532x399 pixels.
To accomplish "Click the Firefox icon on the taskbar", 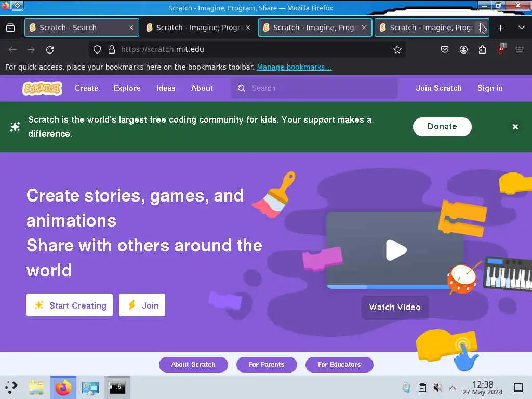I will pos(63,387).
